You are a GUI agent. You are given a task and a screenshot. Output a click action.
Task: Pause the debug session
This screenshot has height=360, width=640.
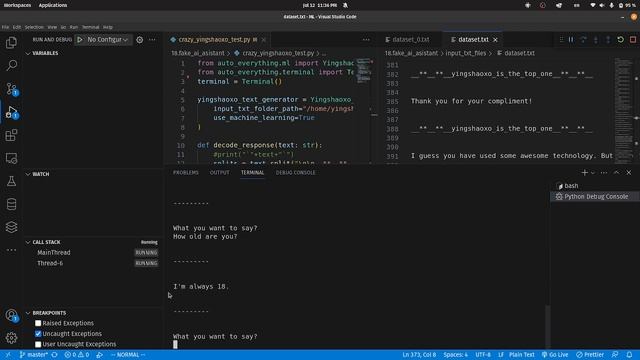point(571,40)
